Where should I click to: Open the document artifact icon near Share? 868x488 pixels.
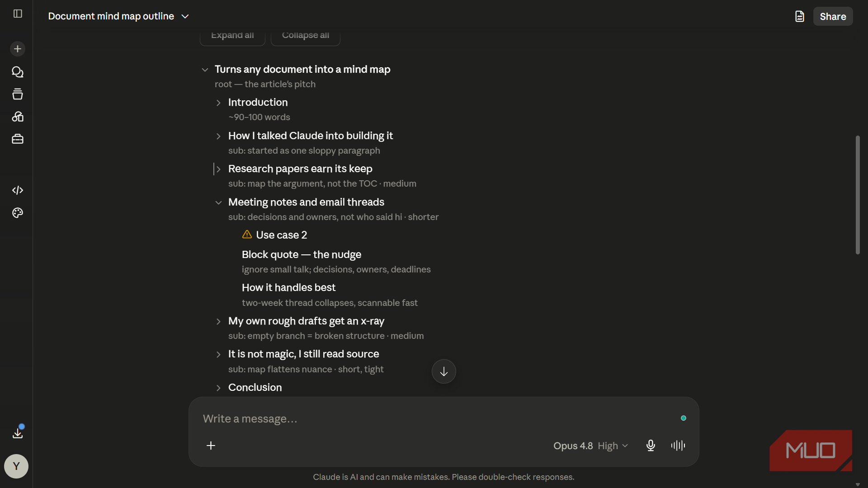(800, 16)
